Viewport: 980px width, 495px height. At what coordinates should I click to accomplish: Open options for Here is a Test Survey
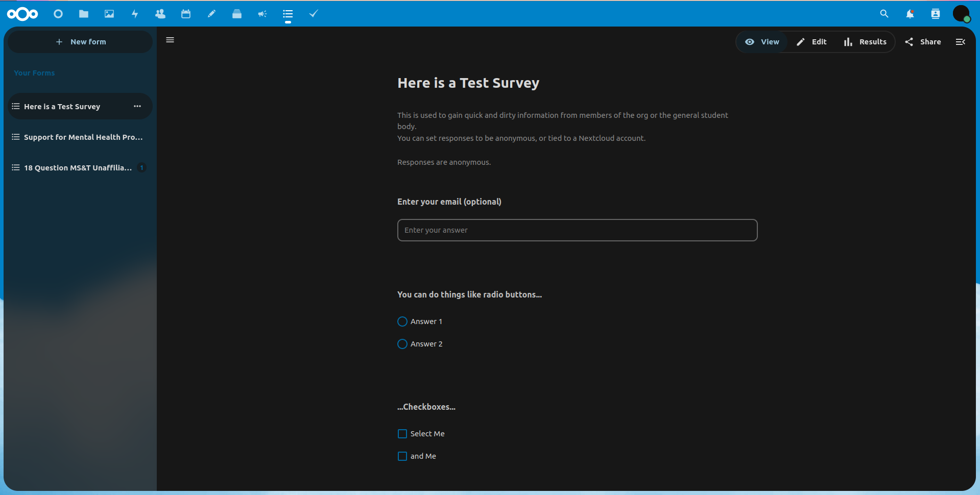[137, 106]
